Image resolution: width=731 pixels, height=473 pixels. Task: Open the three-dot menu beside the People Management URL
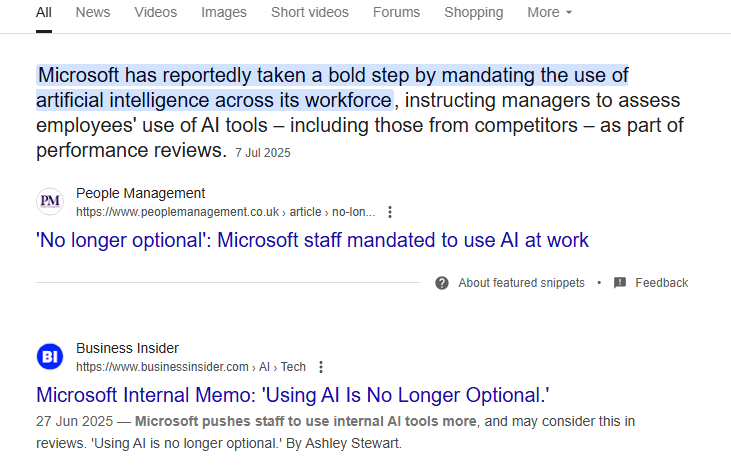coord(390,212)
